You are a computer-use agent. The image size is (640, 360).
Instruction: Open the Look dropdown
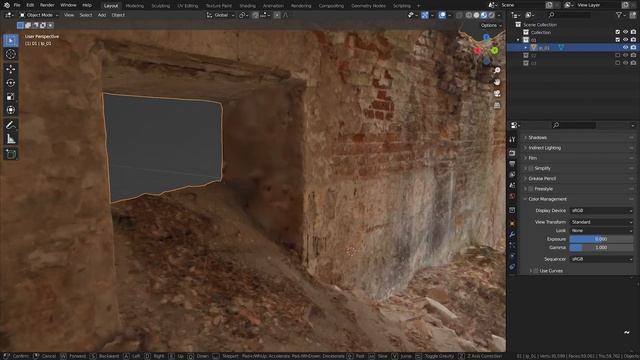601,231
